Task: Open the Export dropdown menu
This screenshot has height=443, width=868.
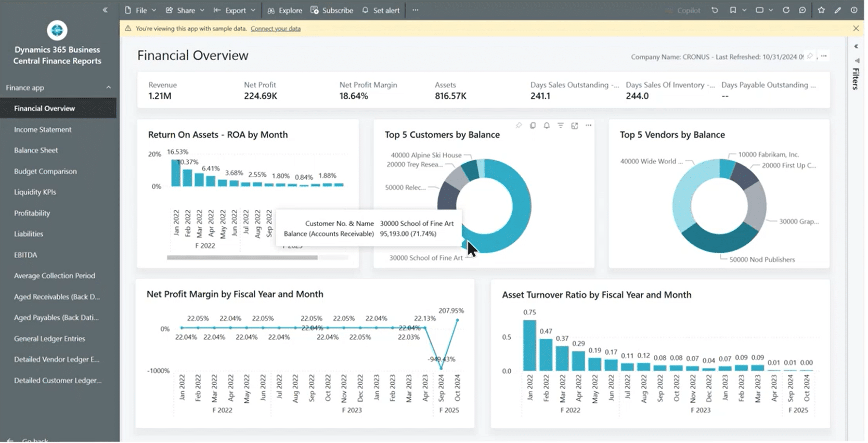Action: click(x=235, y=10)
